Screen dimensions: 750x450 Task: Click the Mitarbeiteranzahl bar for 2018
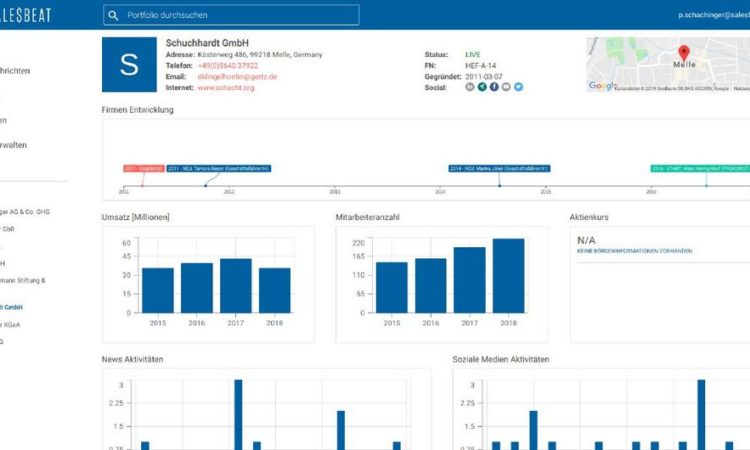click(x=508, y=275)
